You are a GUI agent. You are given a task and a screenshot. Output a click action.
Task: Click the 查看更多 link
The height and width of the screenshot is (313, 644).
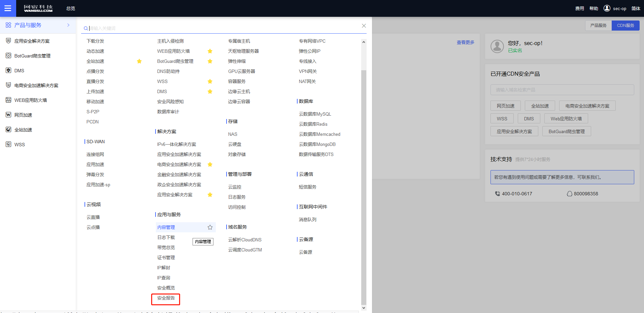click(465, 42)
